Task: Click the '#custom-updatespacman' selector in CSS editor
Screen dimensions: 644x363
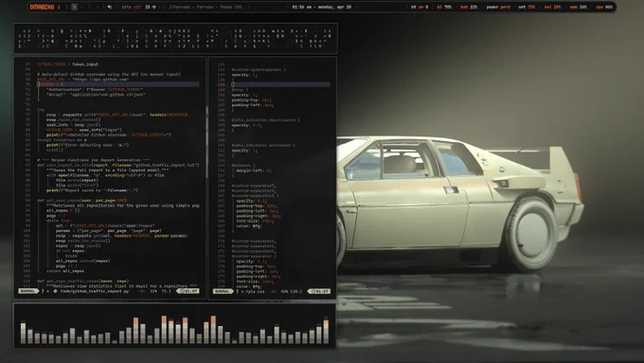Action: (x=259, y=69)
